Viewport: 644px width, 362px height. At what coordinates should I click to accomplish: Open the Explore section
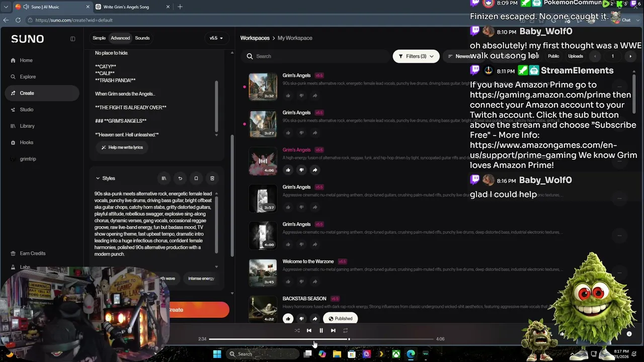pyautogui.click(x=28, y=77)
